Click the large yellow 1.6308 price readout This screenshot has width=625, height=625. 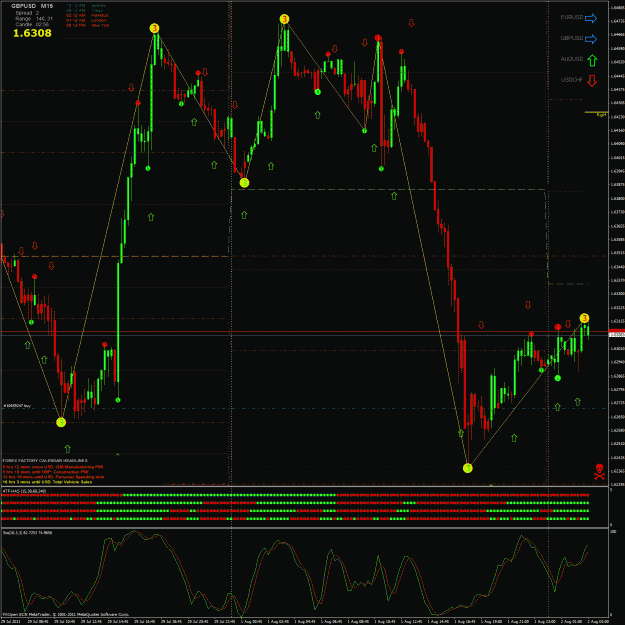point(32,33)
